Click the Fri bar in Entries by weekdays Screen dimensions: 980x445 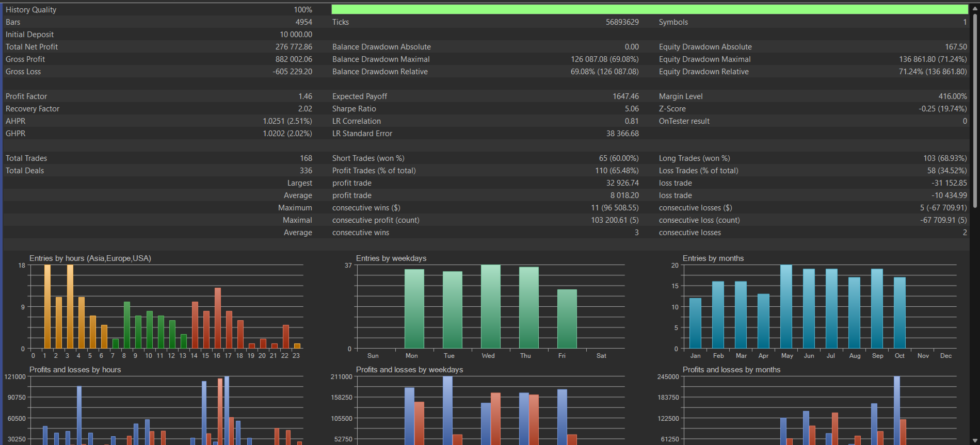pos(567,319)
